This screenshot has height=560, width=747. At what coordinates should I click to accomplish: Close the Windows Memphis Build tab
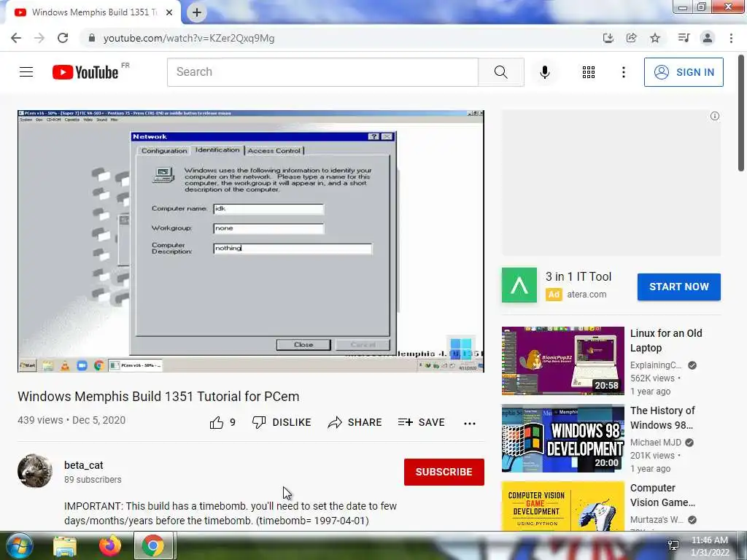pyautogui.click(x=169, y=12)
